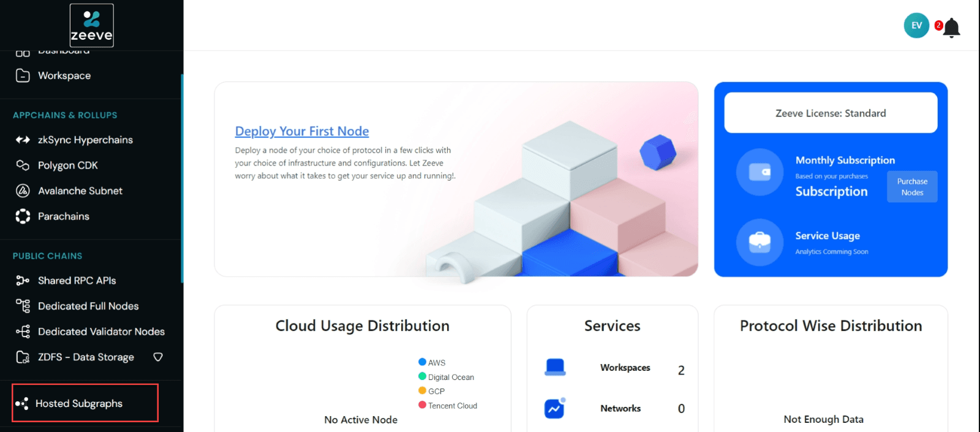Click the GCP legend dot
The height and width of the screenshot is (432, 980).
tap(422, 390)
